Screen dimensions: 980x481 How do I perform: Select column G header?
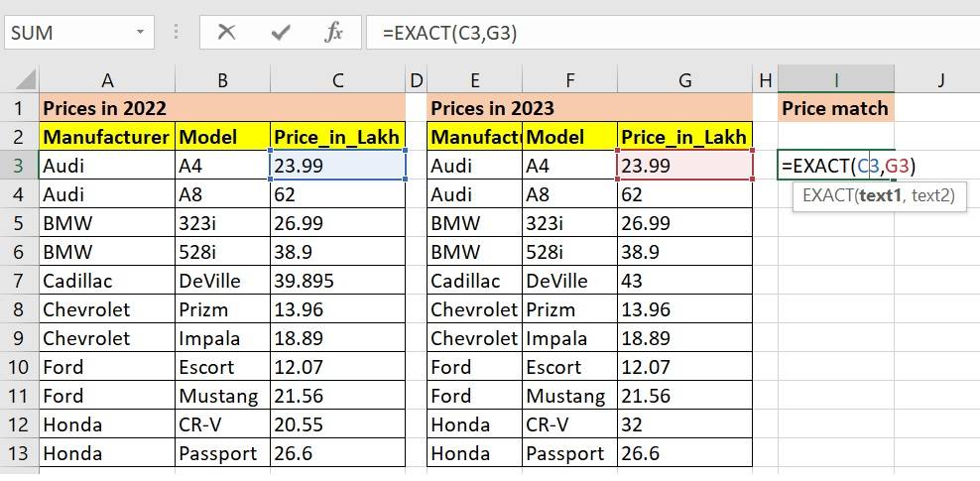tap(684, 80)
